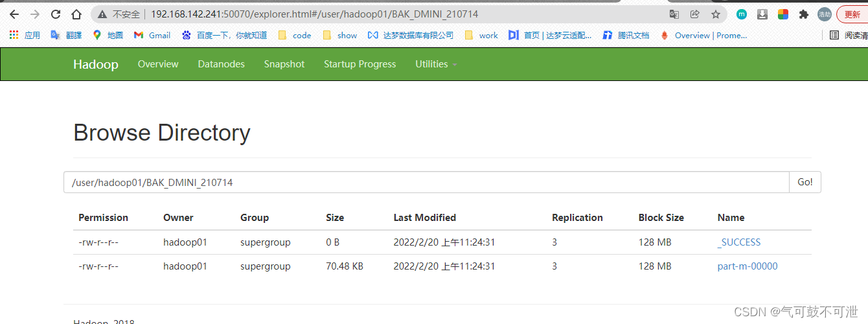Viewport: 868px width, 324px height.
Task: Click the Group column header
Action: (x=255, y=218)
